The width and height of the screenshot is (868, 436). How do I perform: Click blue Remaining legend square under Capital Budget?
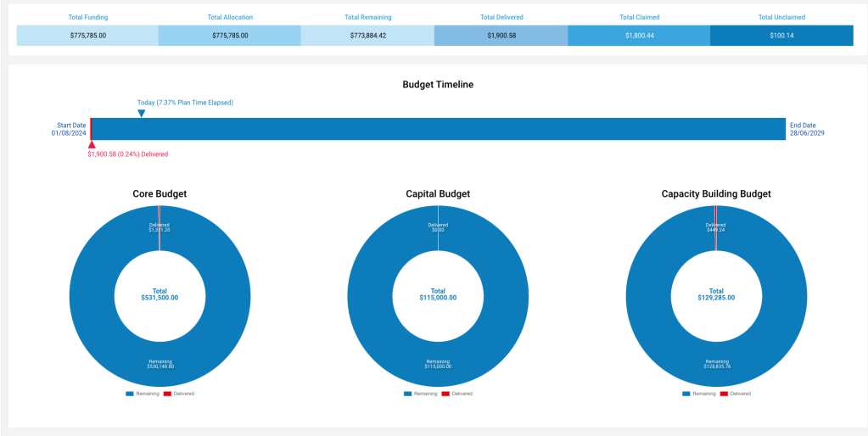click(407, 394)
